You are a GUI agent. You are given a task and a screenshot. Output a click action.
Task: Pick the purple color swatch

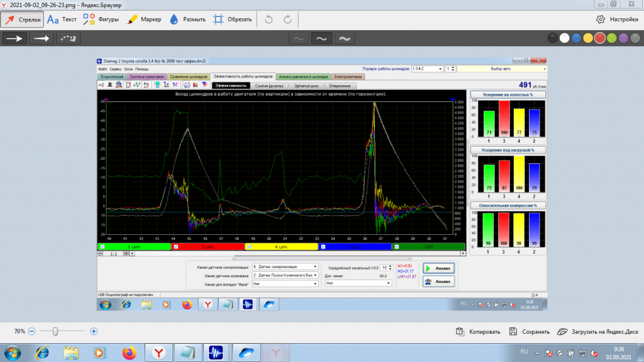tap(623, 38)
